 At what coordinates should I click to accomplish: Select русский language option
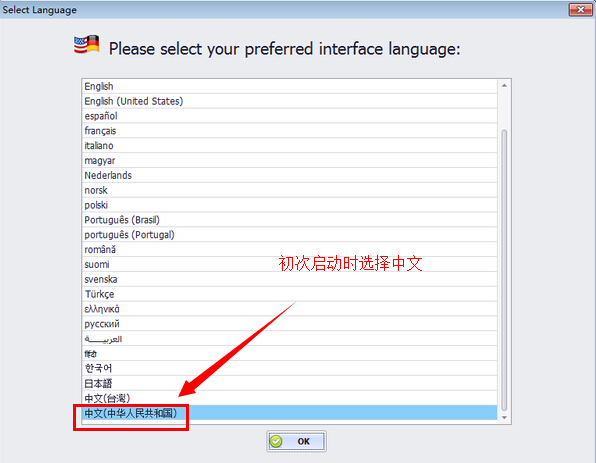pyautogui.click(x=290, y=323)
